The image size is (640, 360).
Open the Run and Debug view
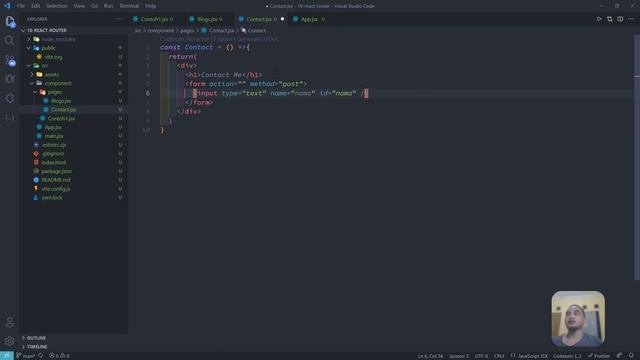coord(9,79)
